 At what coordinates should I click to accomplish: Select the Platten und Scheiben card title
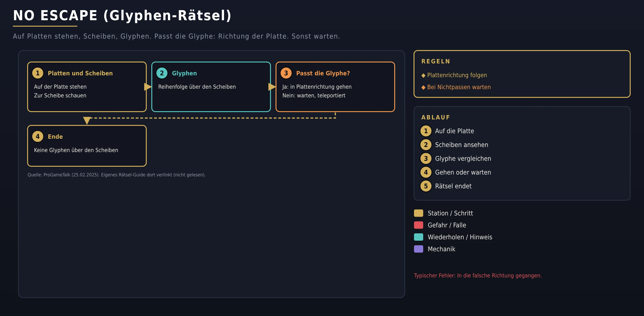coord(80,73)
